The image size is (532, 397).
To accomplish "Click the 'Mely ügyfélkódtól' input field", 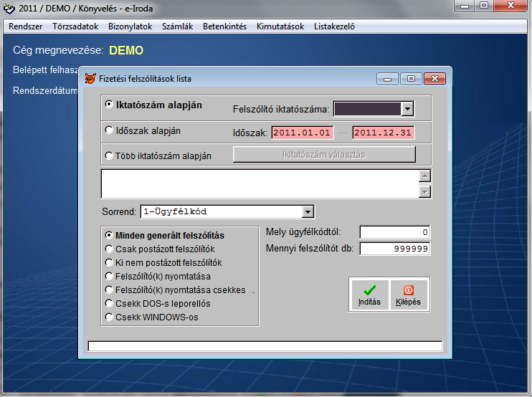I will [394, 232].
